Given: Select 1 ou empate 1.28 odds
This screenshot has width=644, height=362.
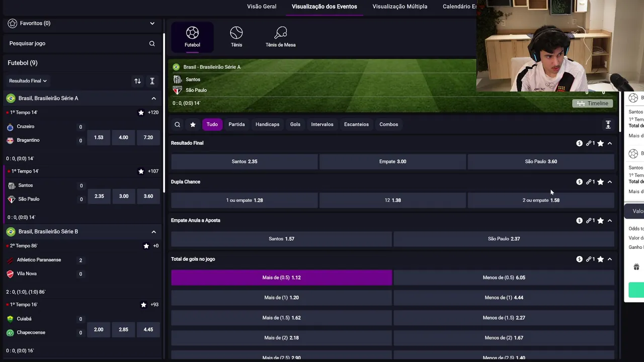Looking at the screenshot, I should [245, 201].
